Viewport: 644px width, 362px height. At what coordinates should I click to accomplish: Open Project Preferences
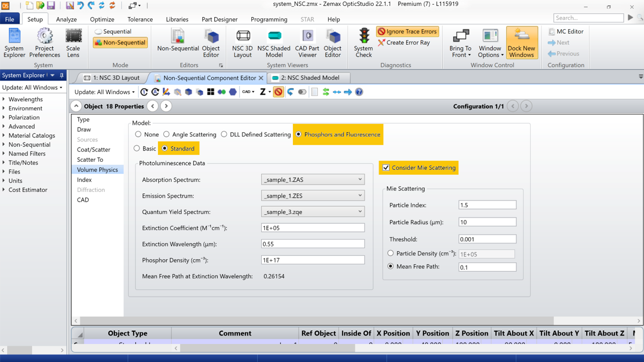45,43
